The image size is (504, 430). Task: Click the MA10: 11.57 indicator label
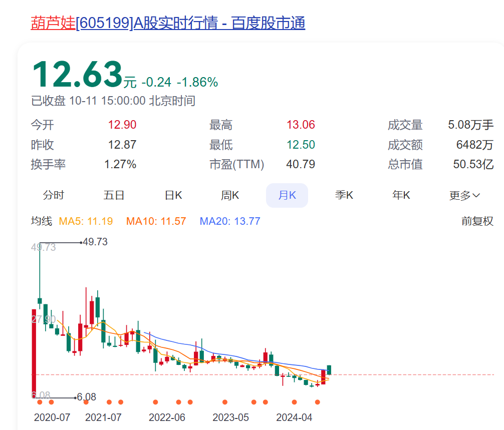[156, 221]
